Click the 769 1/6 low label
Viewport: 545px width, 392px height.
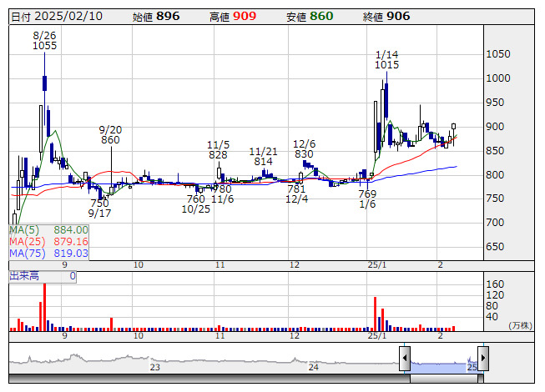(x=367, y=199)
